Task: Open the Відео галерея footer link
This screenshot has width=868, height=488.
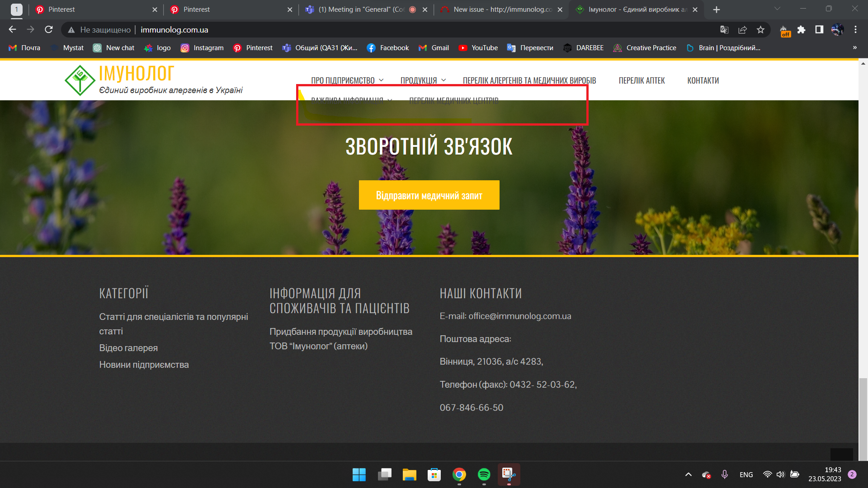Action: pos(128,348)
